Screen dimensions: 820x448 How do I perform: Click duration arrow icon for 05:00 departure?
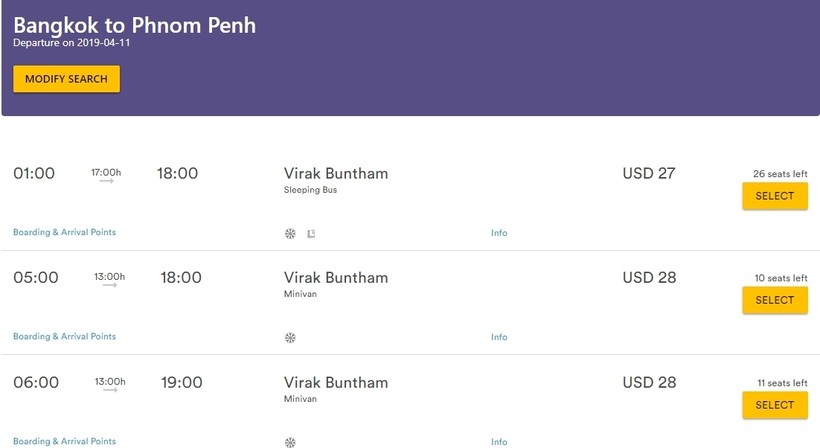pyautogui.click(x=110, y=285)
